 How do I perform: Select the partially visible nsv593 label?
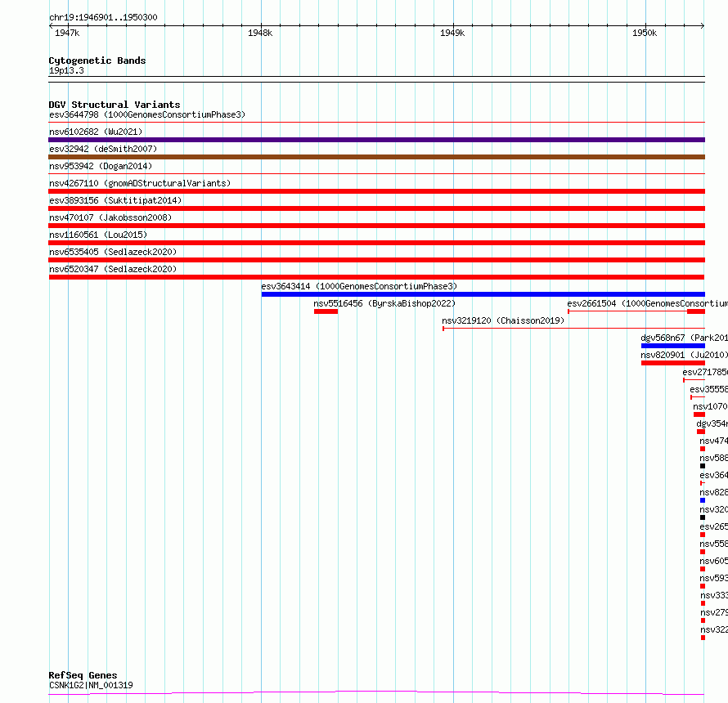pyautogui.click(x=713, y=578)
